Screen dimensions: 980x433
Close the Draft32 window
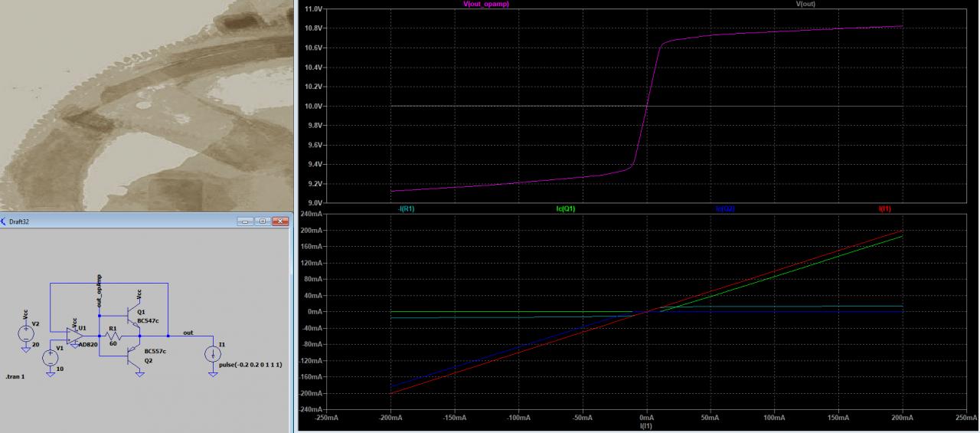click(x=279, y=221)
